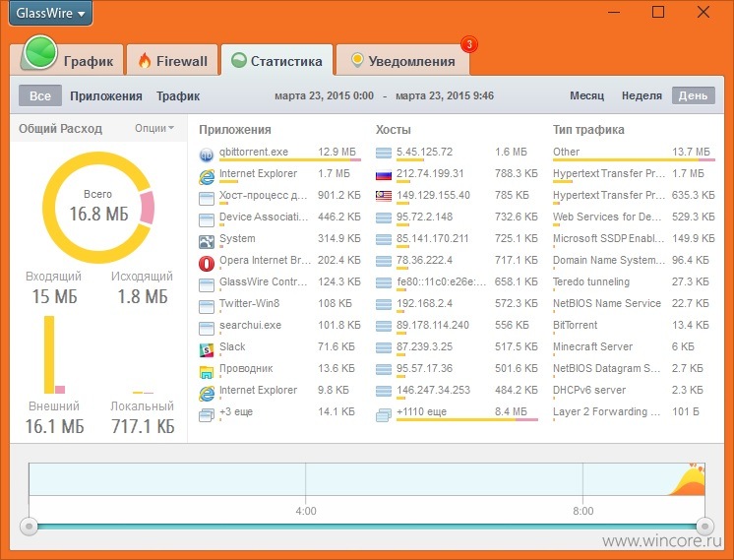The width and height of the screenshot is (734, 560).
Task: Click the host icon for 192.168.2.4
Action: (384, 305)
